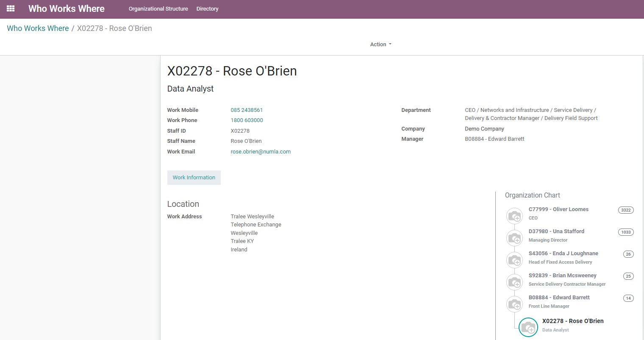
Task: Click the Work Email label
Action: 181,152
